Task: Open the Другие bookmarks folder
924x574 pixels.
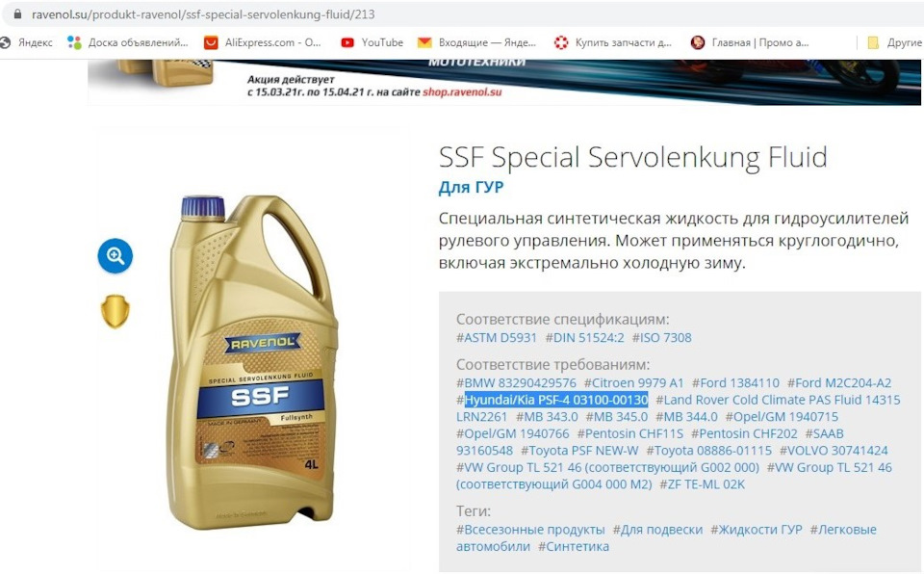Action: [894, 42]
